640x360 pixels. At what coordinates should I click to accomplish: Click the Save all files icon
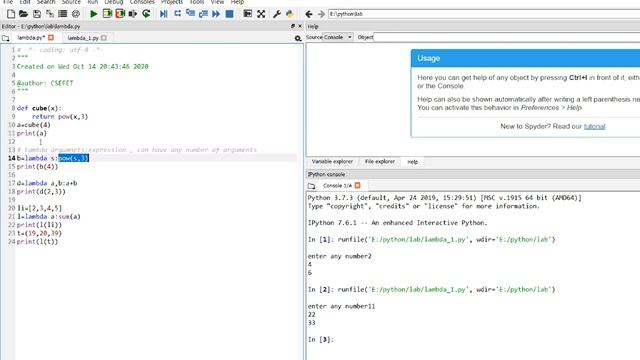point(50,14)
